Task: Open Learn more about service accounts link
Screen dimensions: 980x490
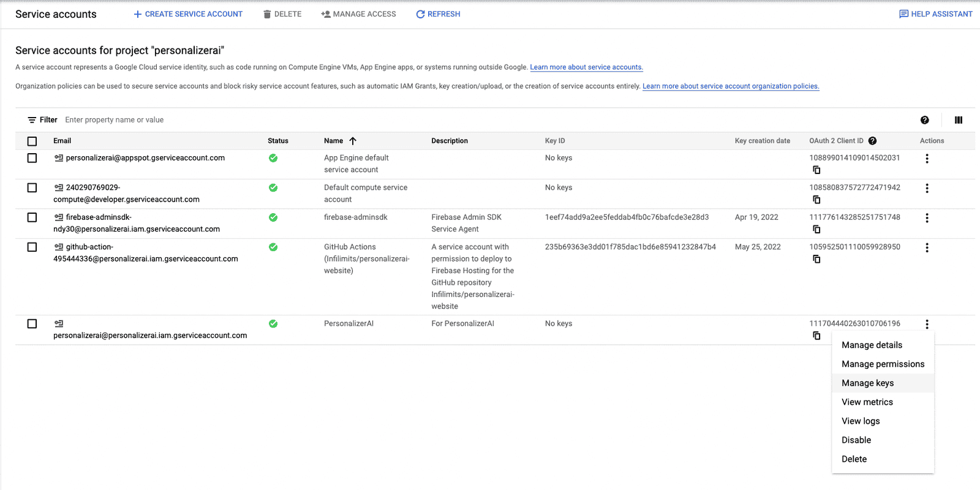Action: (x=586, y=67)
